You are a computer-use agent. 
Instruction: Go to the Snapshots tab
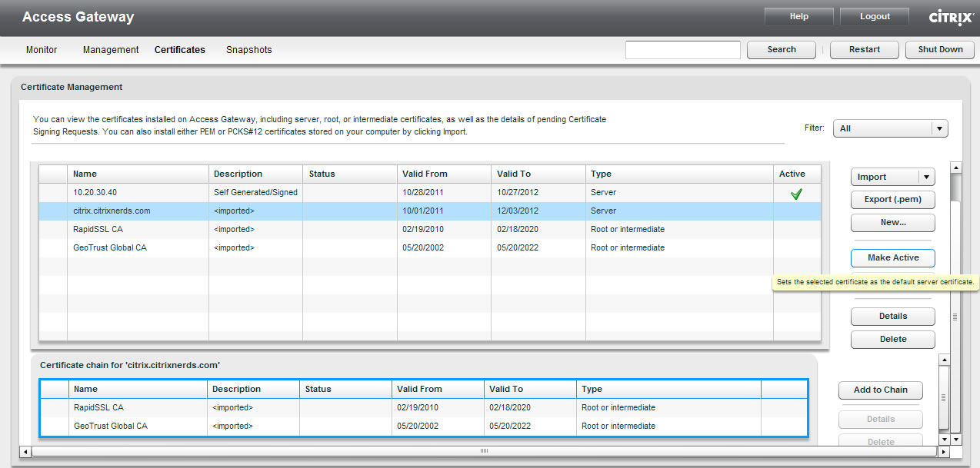[x=249, y=50]
